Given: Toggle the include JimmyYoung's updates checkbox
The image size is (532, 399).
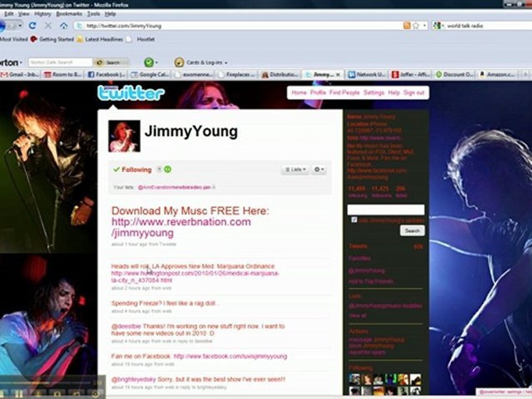Looking at the screenshot, I should tap(354, 220).
